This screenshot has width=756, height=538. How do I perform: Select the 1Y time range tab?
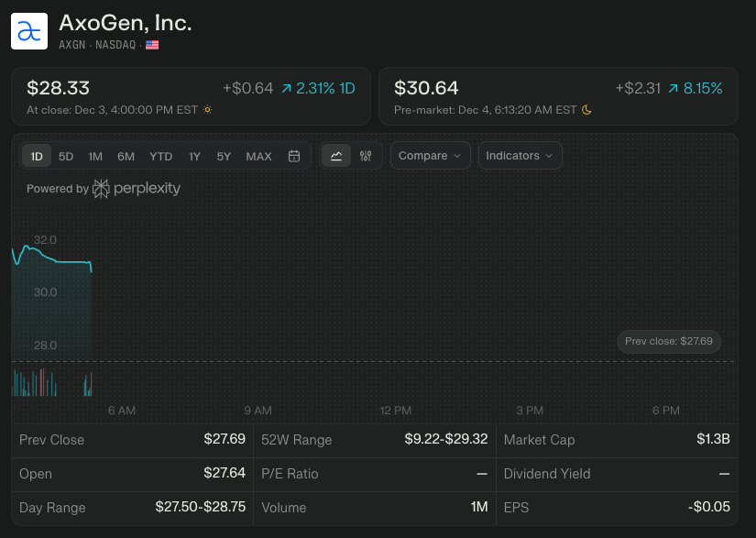194,156
